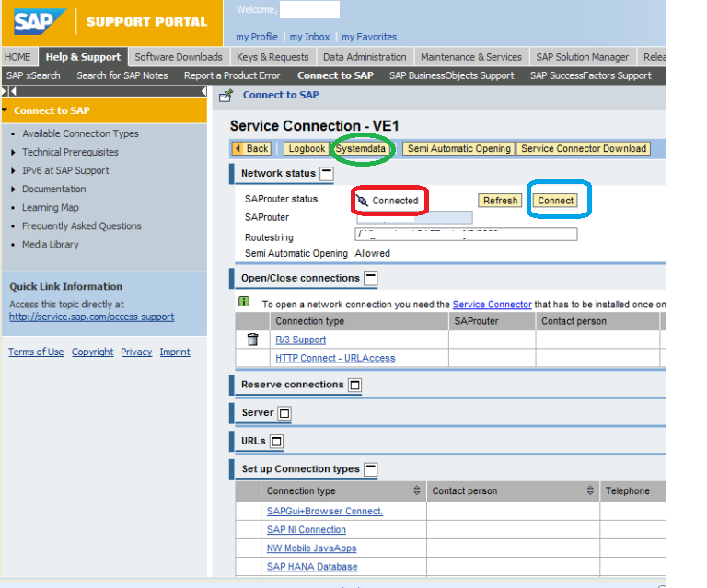This screenshot has width=707, height=588.
Task: Open Report a Product Error
Action: coord(232,75)
